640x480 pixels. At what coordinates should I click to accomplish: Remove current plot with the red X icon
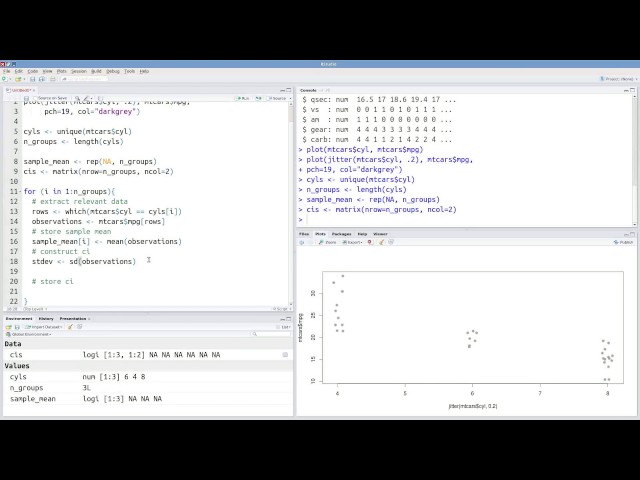click(x=370, y=242)
